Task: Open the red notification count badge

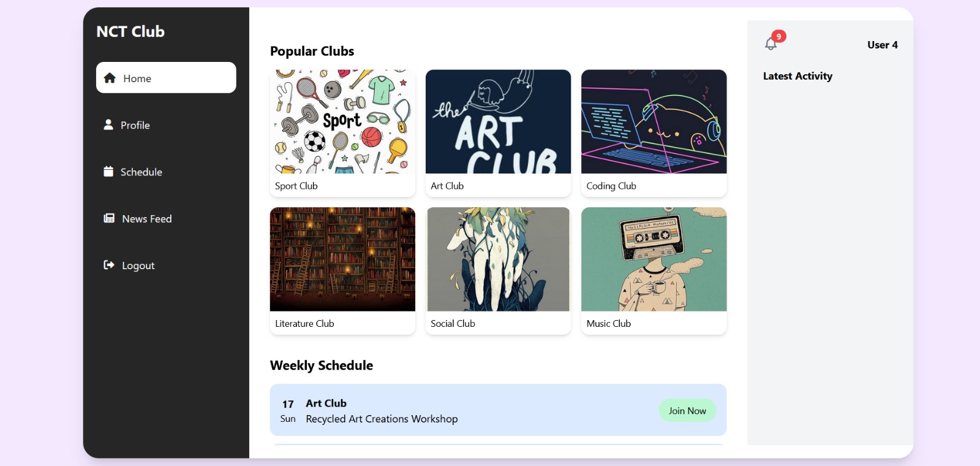Action: pos(778,37)
